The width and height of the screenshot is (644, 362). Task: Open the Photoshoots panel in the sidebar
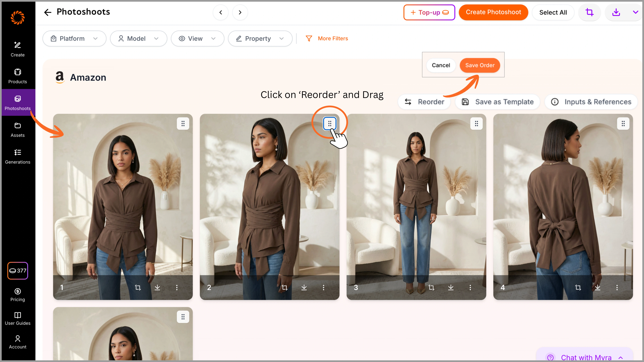pos(18,102)
